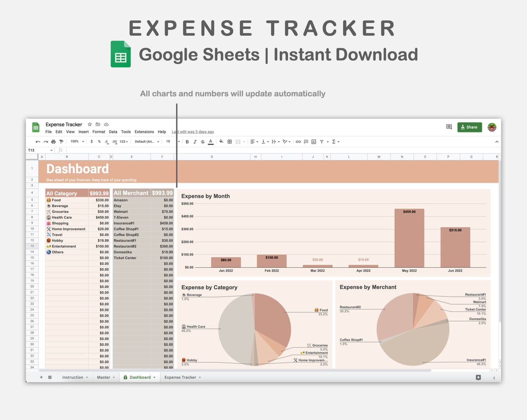Click the Insert link icon

(x=298, y=141)
